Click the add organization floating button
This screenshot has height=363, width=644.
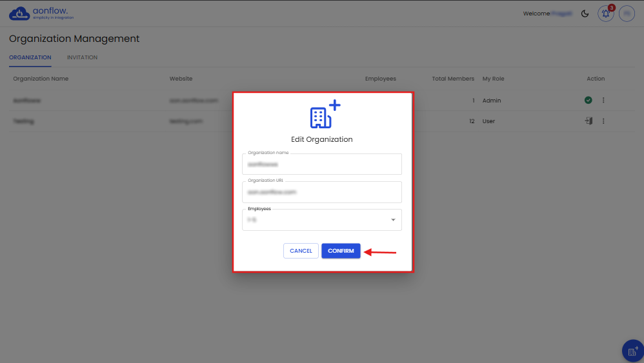pyautogui.click(x=632, y=351)
